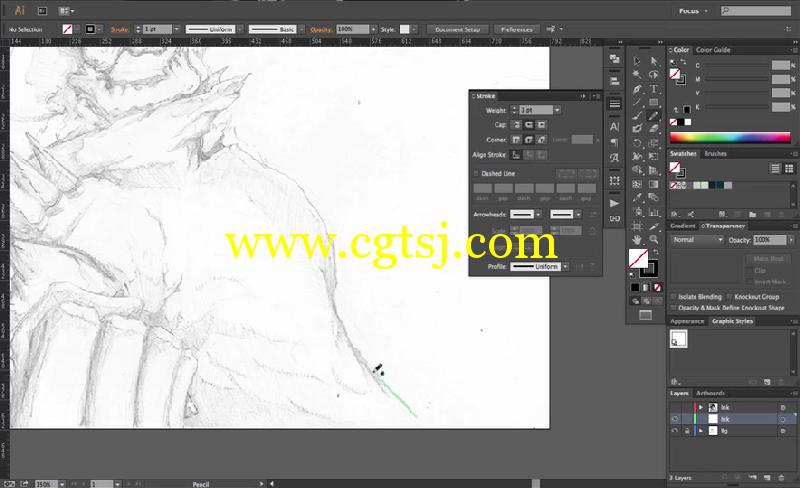Swap fill and stroke arrow in toolbox
Image resolution: width=800 pixels, height=488 pixels.
656,252
